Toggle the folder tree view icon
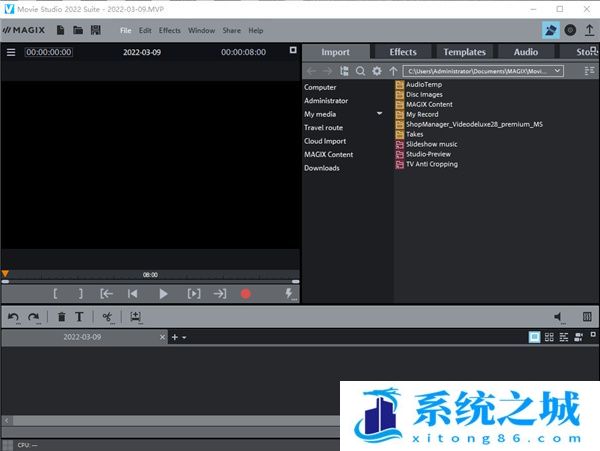Viewport: 600px width, 451px height. tap(344, 71)
